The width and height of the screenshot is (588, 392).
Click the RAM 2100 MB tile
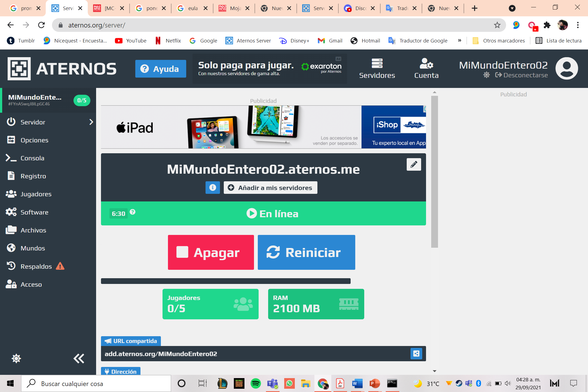(316, 304)
